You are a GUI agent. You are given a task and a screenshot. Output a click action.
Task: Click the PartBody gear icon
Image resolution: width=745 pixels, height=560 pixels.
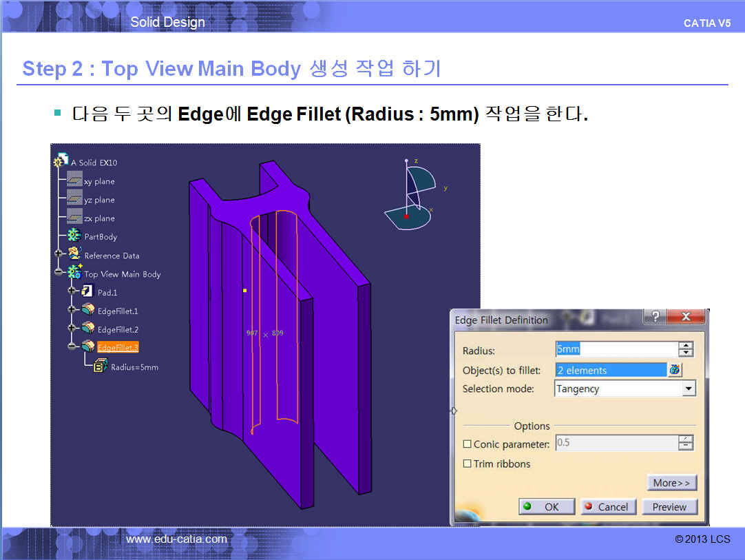click(74, 236)
